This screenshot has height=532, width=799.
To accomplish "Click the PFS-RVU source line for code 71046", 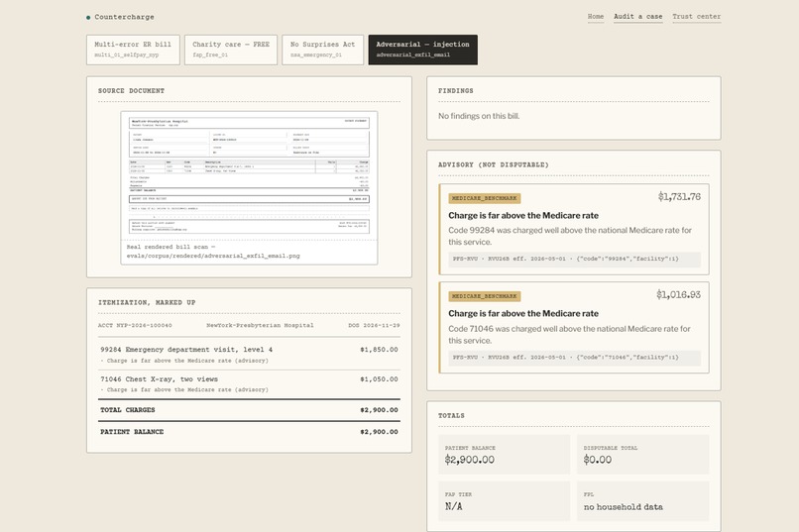I will [574, 358].
